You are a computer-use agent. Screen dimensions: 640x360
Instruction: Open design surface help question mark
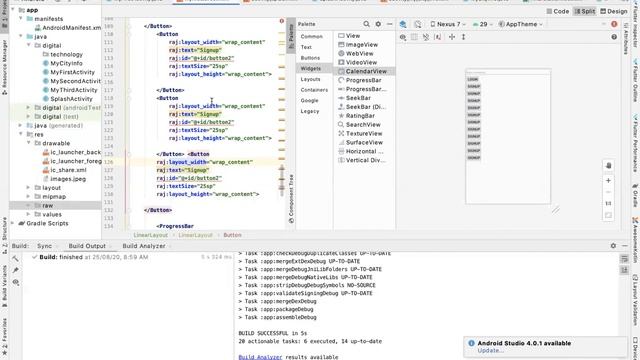tap(614, 37)
